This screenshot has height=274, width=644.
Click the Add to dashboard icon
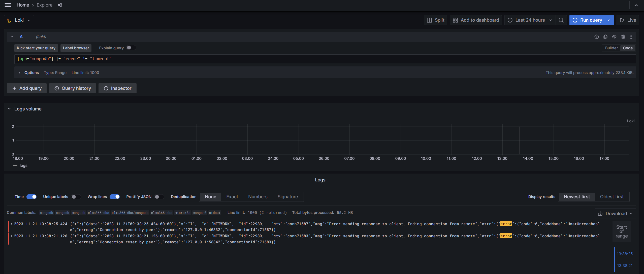coord(455,20)
